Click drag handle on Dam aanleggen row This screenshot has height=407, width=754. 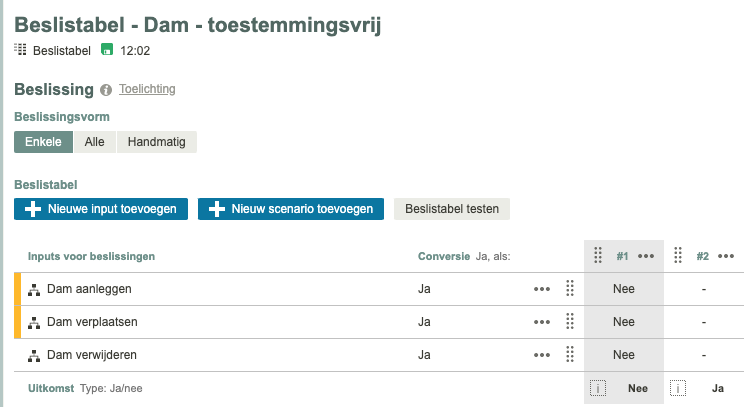click(569, 289)
